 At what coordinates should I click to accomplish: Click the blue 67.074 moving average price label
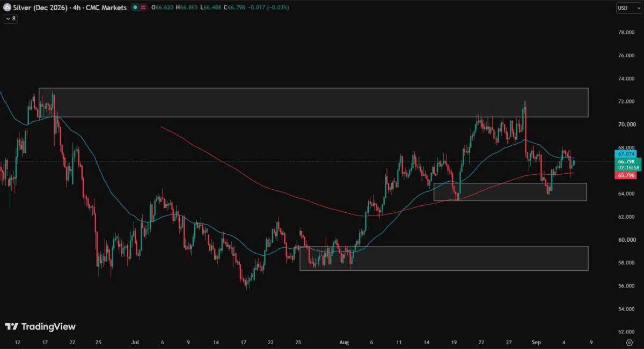tap(626, 154)
